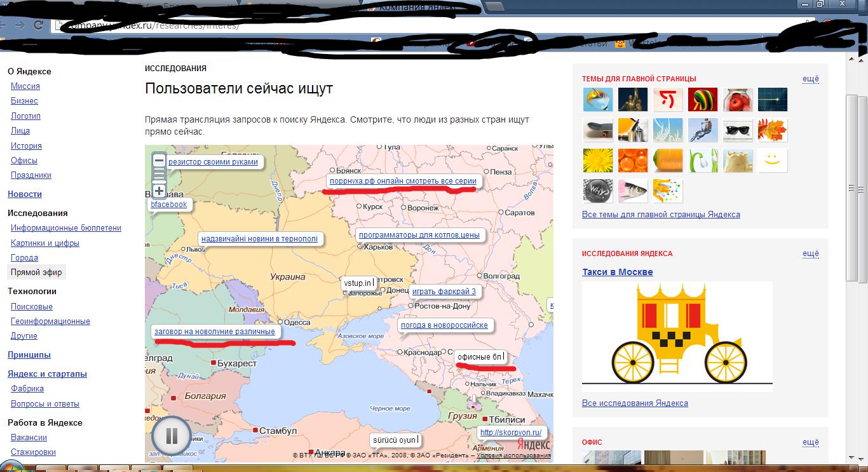Image resolution: width=868 pixels, height=472 pixels.
Task: Go to Геоинформационные technologies
Action: pos(50,321)
